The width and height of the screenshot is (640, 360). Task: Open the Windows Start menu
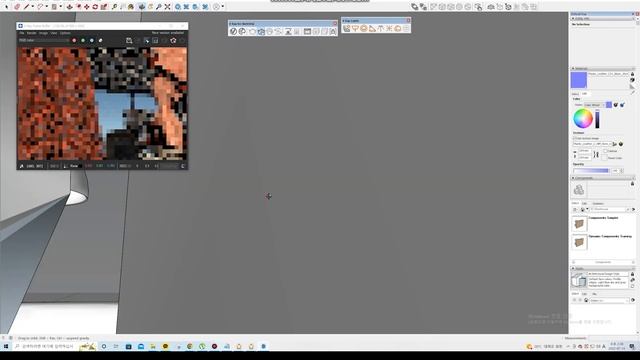click(6, 347)
